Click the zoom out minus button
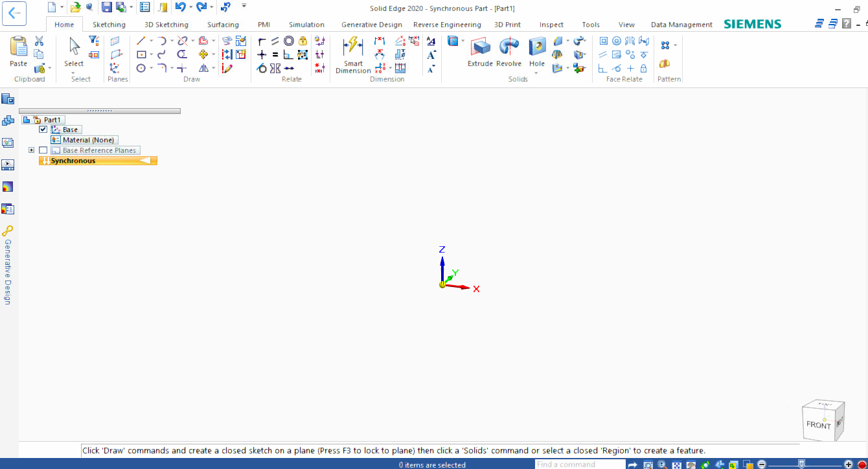Image resolution: width=868 pixels, height=469 pixels. 762,464
